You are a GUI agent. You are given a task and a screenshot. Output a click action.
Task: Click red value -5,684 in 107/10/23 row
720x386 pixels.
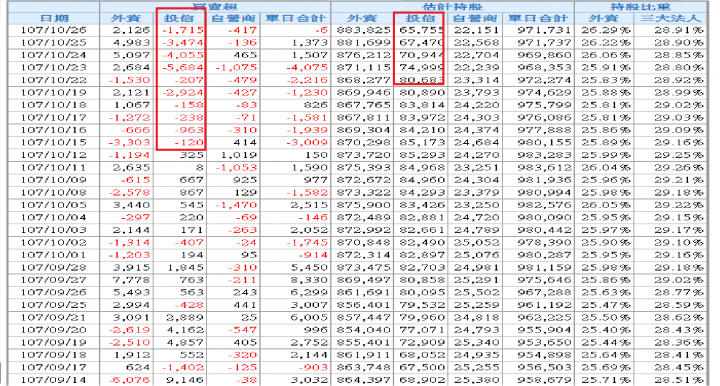(183, 67)
